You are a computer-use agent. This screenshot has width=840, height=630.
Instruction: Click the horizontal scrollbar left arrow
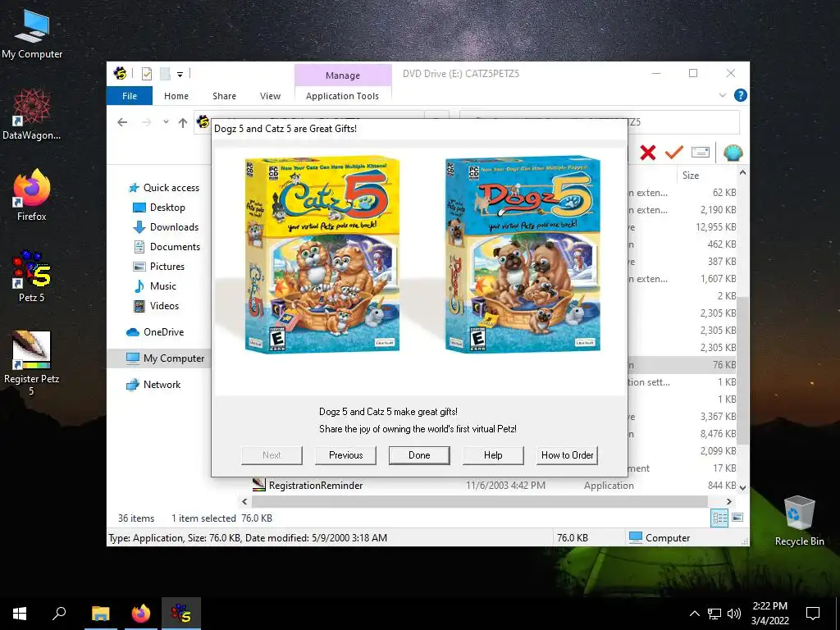pyautogui.click(x=244, y=501)
